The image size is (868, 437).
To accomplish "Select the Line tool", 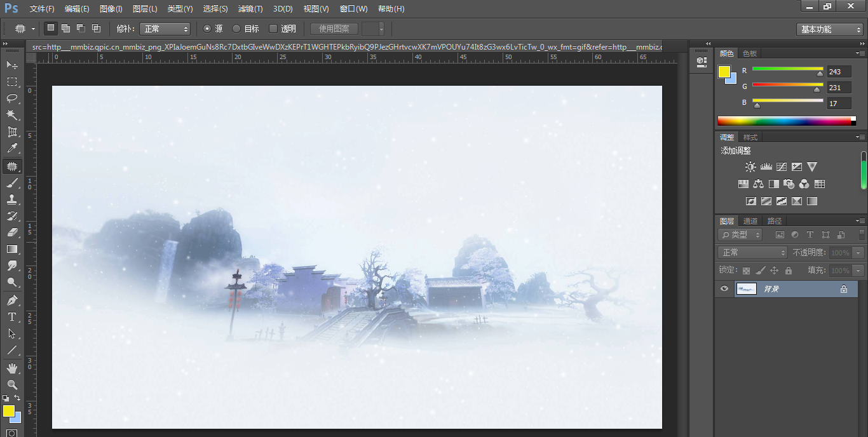I will 12,349.
